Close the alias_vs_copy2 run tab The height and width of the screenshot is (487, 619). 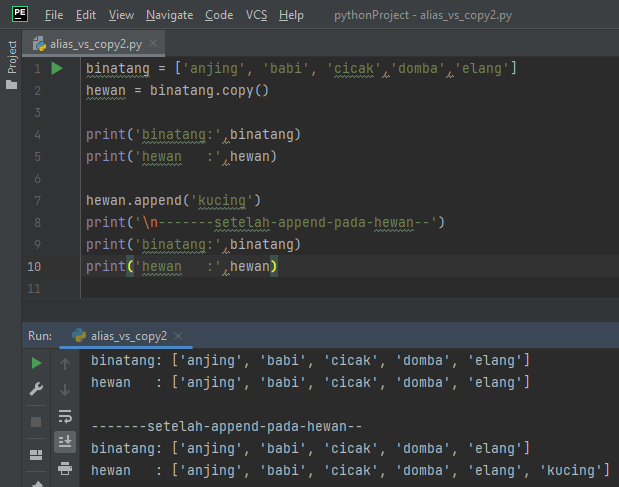point(178,336)
